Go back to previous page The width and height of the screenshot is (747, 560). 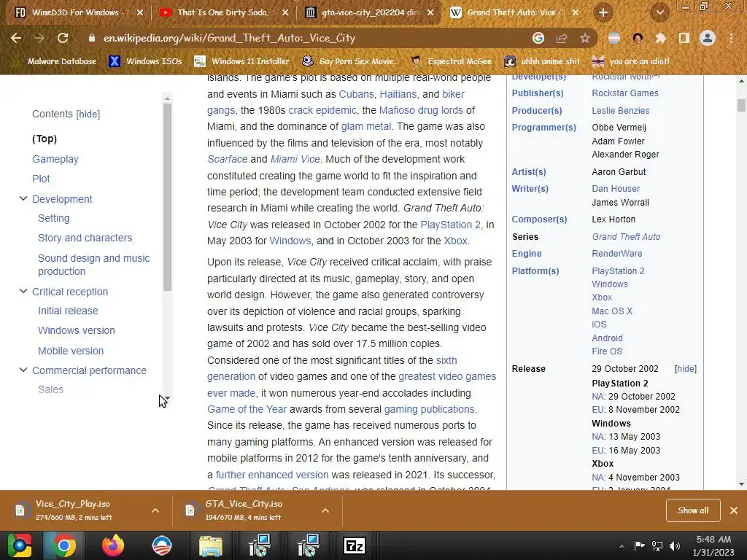[x=16, y=38]
